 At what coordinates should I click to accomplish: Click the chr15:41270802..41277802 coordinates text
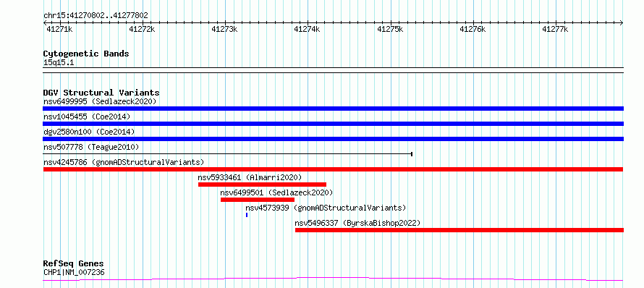point(96,16)
